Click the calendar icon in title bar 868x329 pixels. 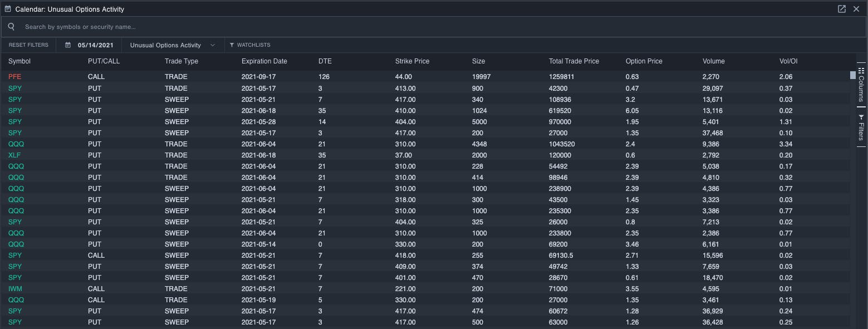8,9
